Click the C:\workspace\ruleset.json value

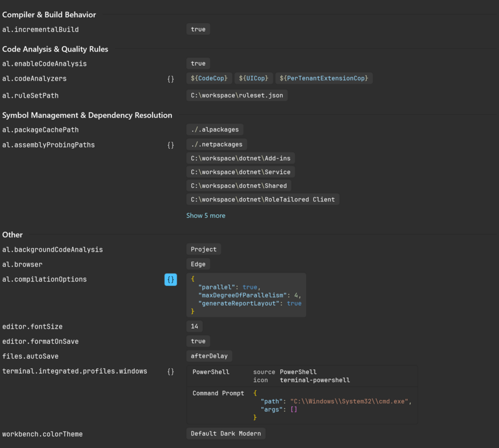tap(237, 95)
